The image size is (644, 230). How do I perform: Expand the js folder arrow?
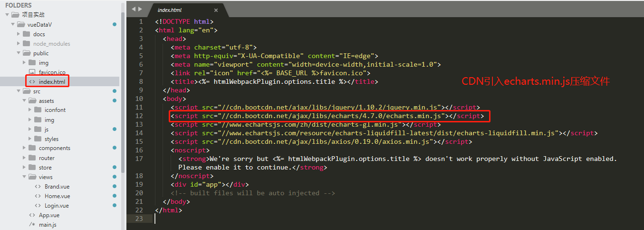point(30,129)
